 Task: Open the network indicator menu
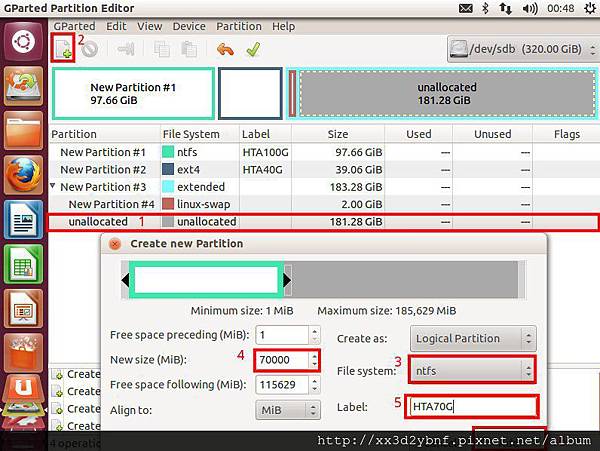point(505,8)
